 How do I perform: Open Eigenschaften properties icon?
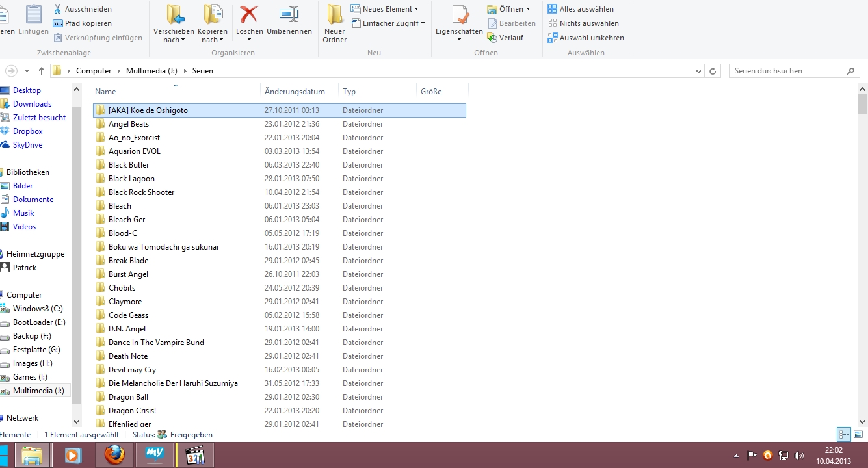tap(460, 15)
